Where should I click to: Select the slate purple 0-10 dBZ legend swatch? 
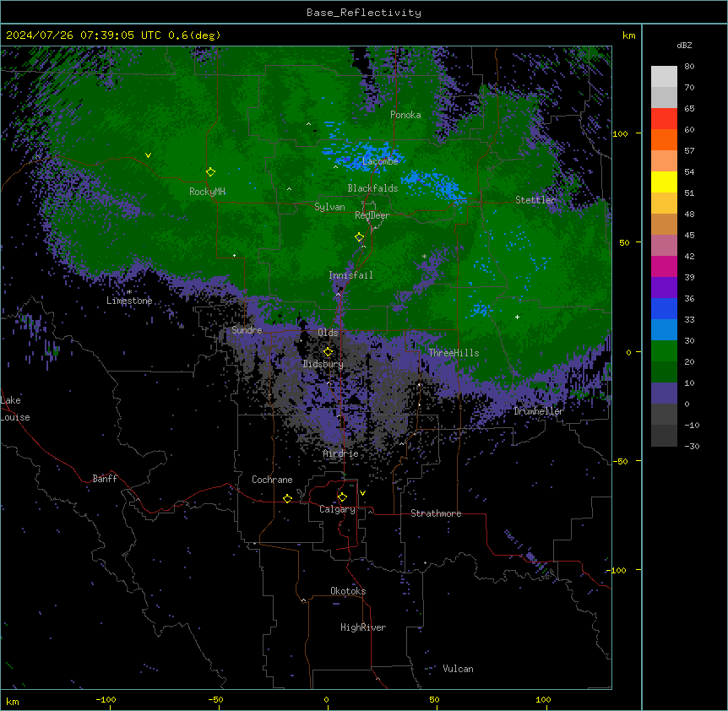pos(664,393)
